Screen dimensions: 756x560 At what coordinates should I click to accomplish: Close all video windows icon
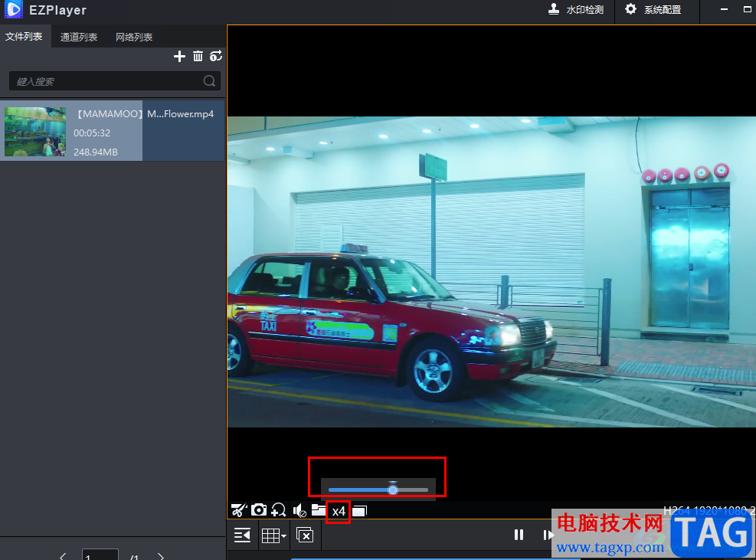[x=305, y=535]
